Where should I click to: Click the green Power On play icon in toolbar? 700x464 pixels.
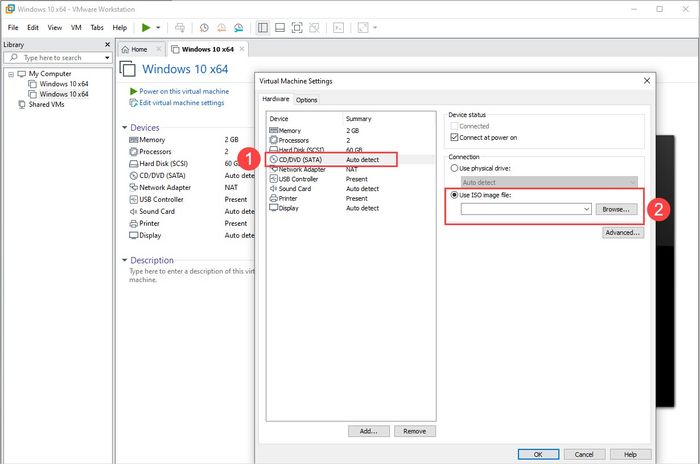click(x=146, y=28)
